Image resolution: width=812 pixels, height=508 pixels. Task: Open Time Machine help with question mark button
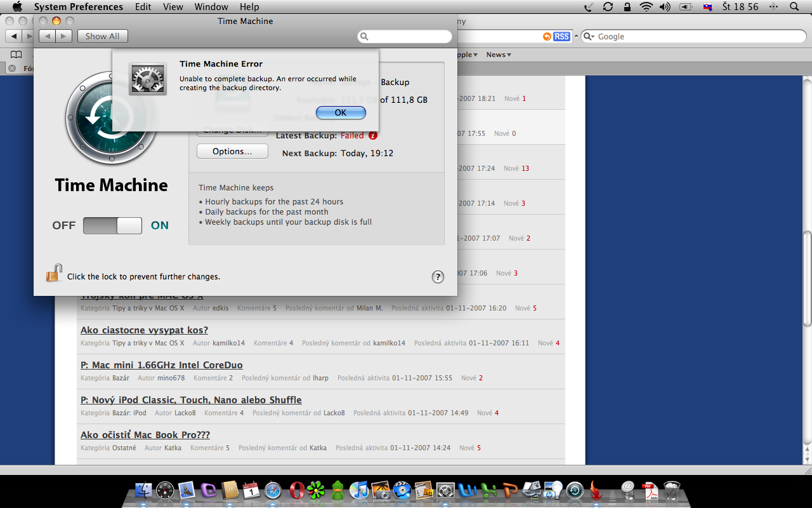(438, 277)
